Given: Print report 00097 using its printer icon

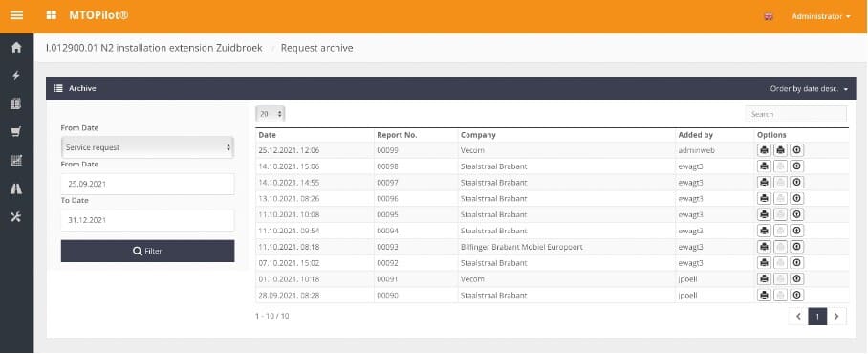Looking at the screenshot, I should click(765, 183).
